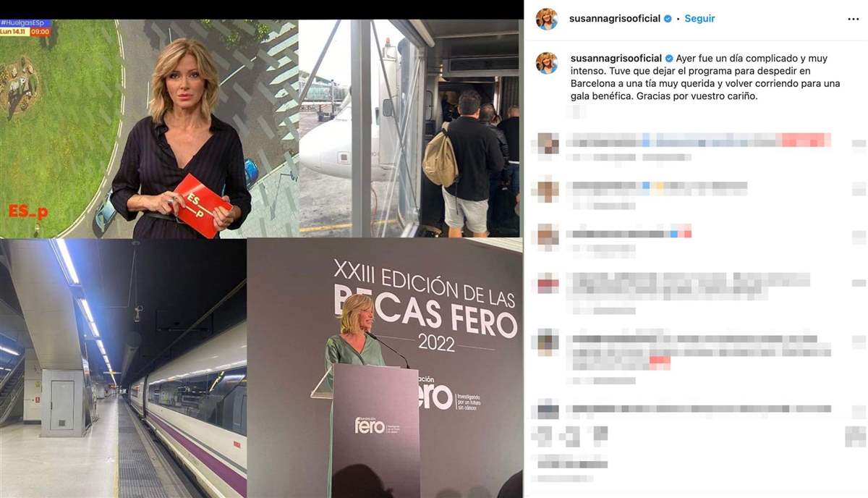Click the verified badge in the caption line
Image resolution: width=868 pixels, height=498 pixels.
click(669, 58)
